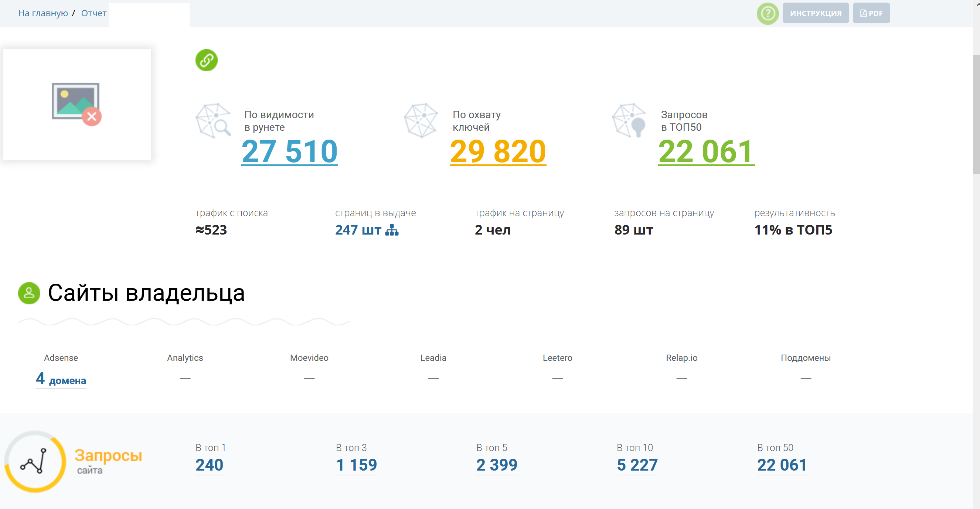Open the 27 510 visibility value link
980x509 pixels.
289,151
